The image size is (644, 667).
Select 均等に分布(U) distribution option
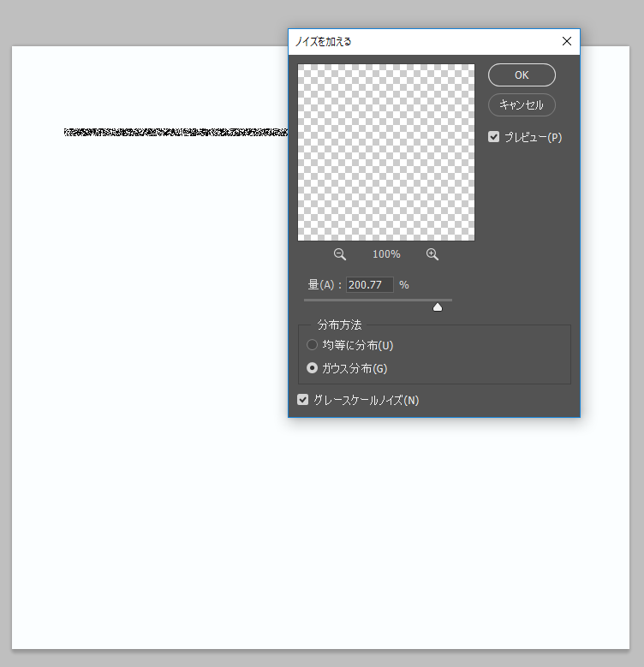[x=313, y=344]
